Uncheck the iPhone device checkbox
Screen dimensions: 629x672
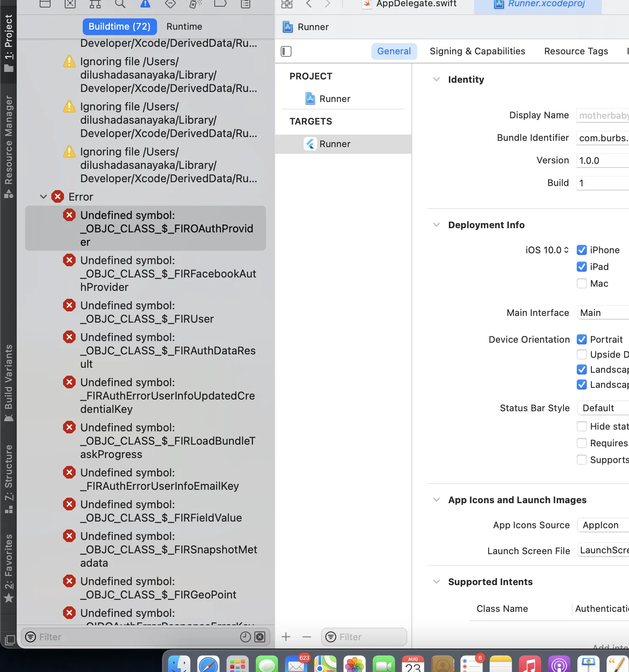point(582,250)
